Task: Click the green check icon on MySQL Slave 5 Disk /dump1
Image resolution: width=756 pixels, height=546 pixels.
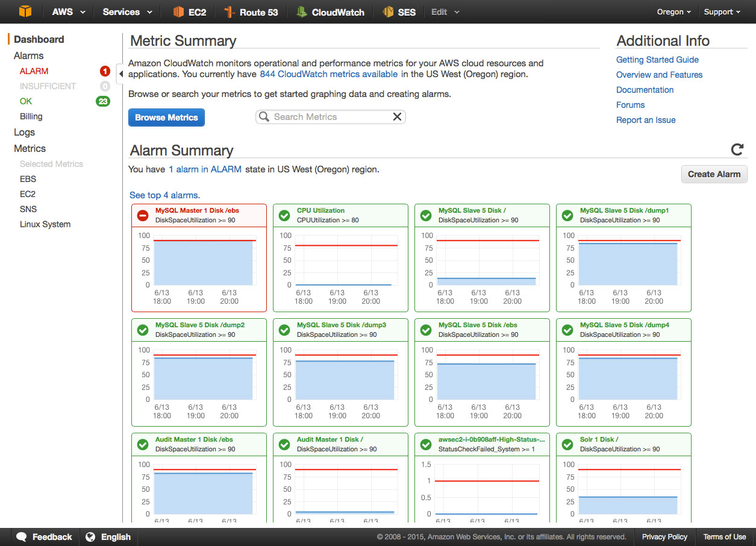Action: point(567,215)
